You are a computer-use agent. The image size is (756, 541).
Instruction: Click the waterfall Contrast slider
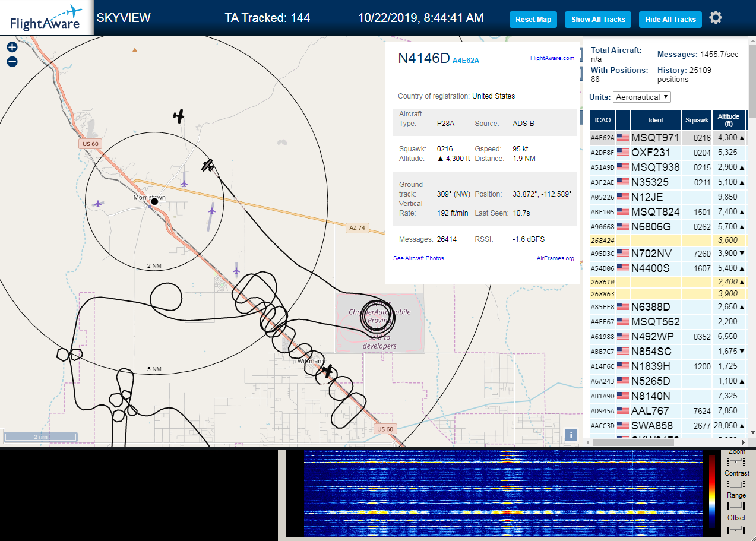coord(736,485)
